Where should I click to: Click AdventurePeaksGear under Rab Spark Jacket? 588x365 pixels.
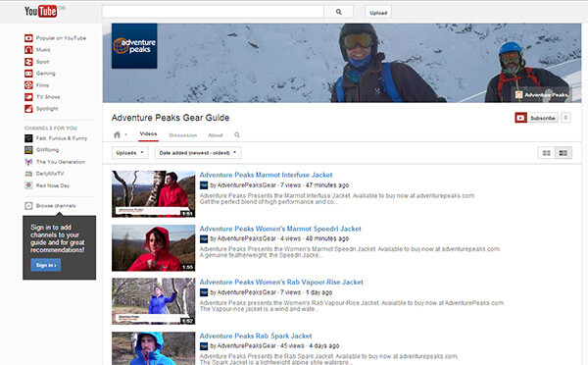click(246, 345)
